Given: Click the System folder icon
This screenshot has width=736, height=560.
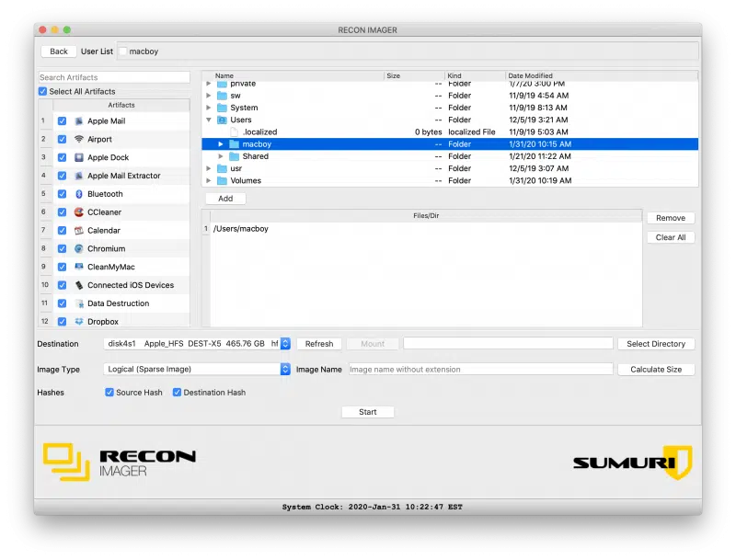Looking at the screenshot, I should point(222,108).
